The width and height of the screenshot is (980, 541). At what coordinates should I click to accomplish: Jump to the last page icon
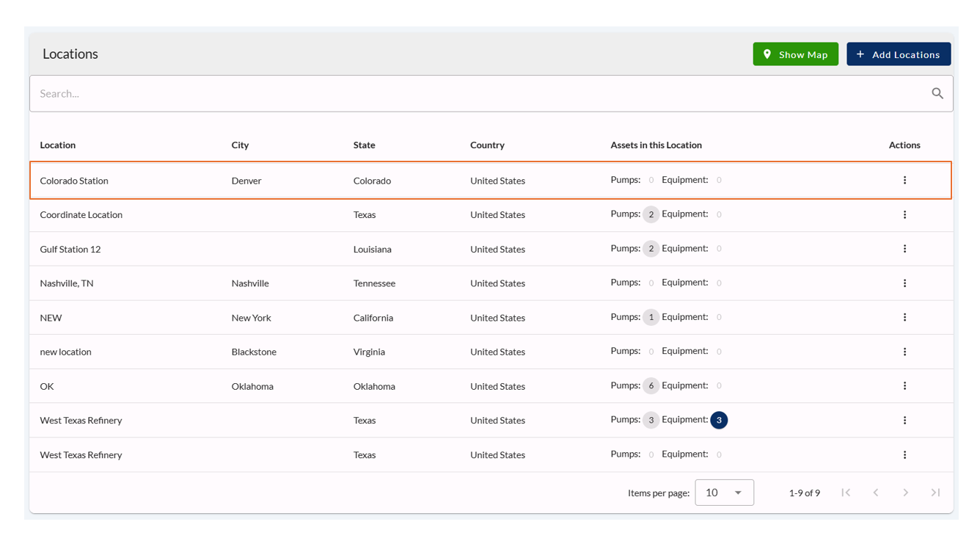935,493
